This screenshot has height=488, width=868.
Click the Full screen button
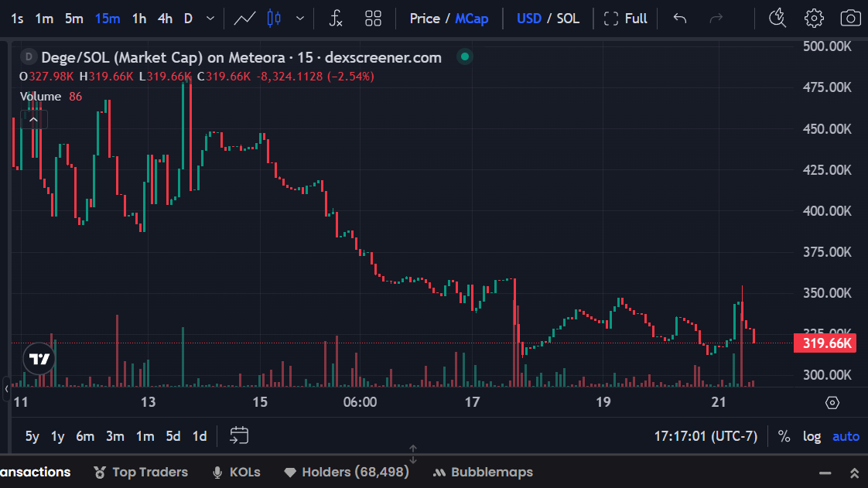coord(625,19)
